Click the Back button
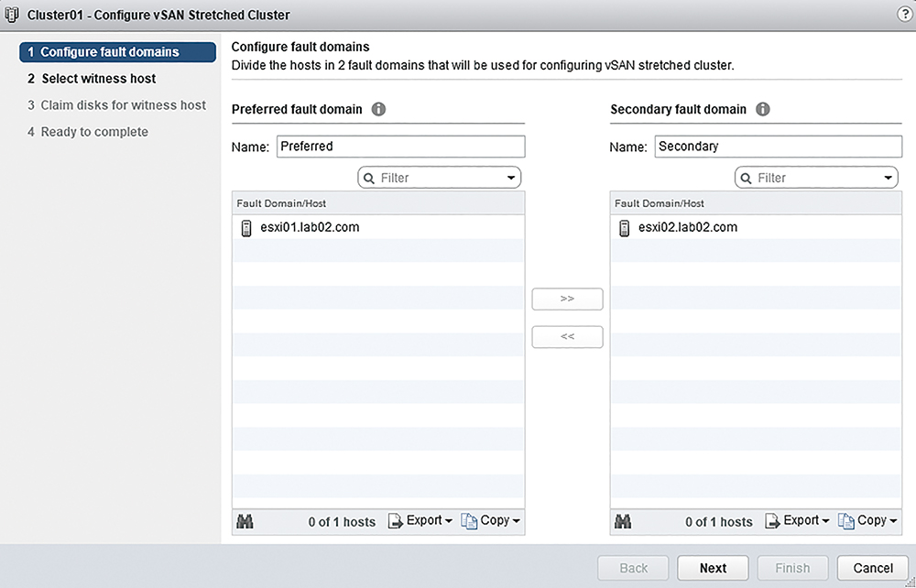The image size is (916, 588). (x=633, y=568)
